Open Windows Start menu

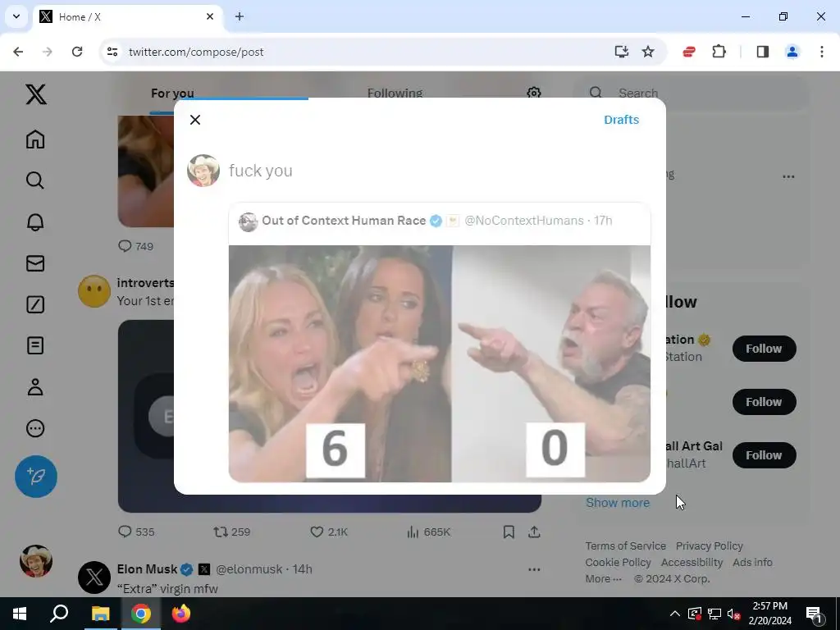click(20, 614)
